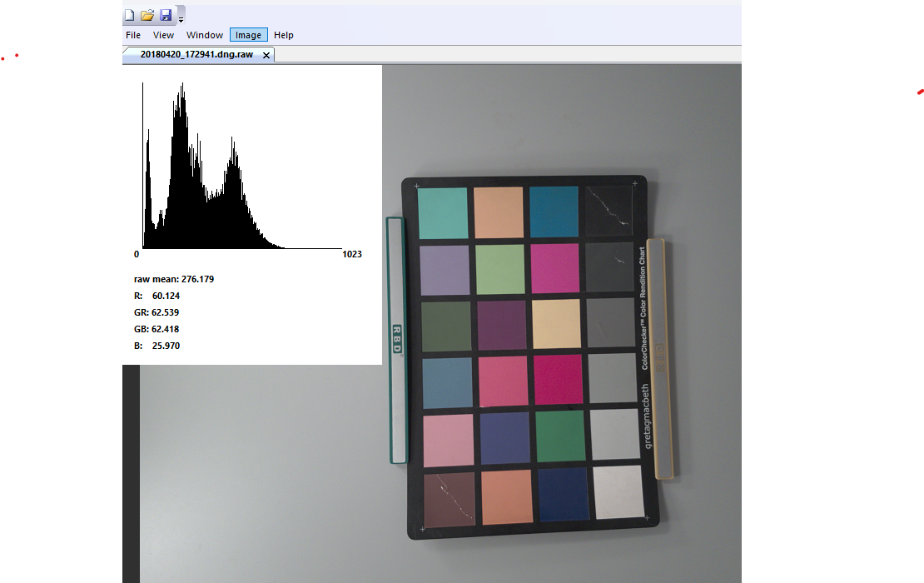Click the histogram graph
Screen dimensions: 924x583
(242, 165)
